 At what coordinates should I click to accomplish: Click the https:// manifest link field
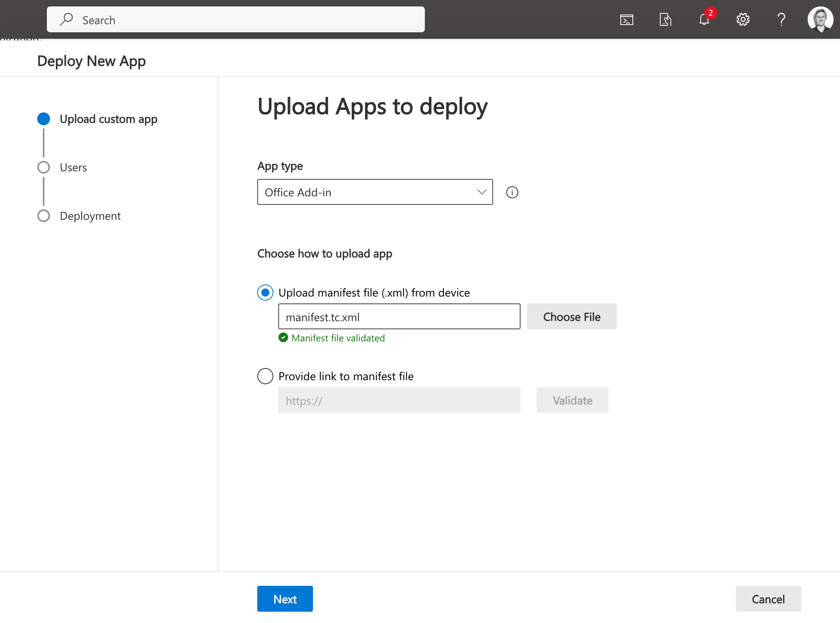coord(399,400)
